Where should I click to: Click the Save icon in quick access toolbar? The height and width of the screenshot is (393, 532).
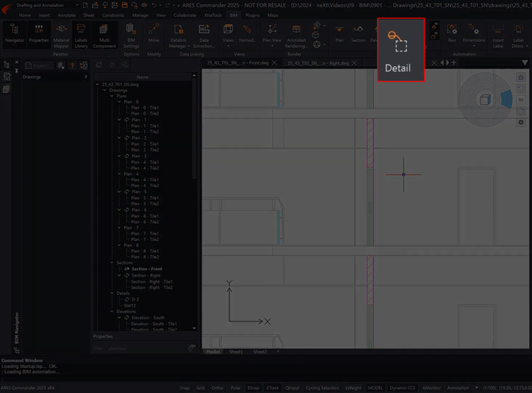coord(125,5)
